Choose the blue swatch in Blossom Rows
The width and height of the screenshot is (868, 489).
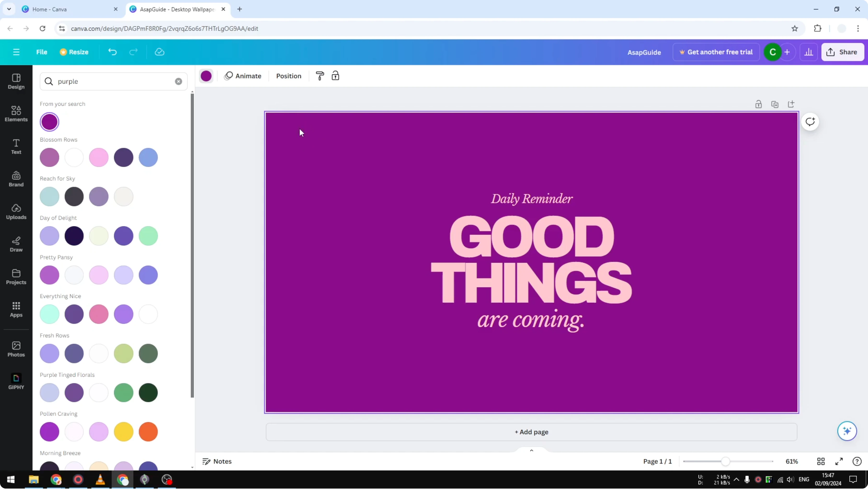tap(148, 157)
